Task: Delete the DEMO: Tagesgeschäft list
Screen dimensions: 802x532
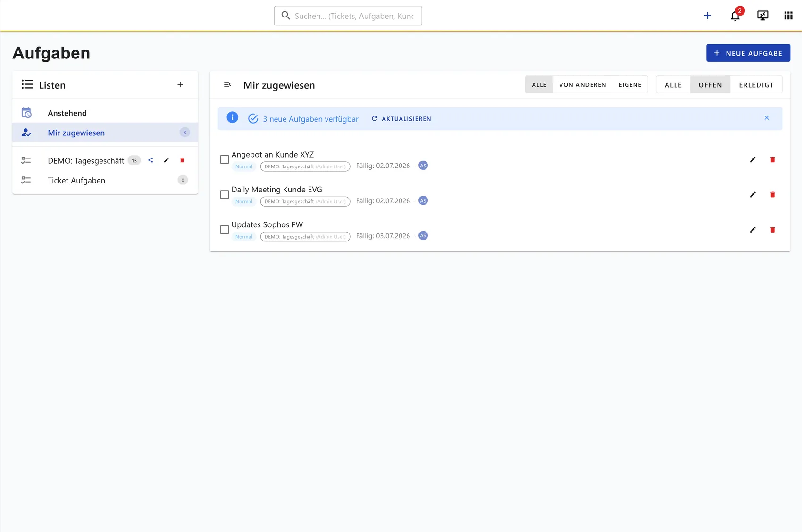Action: [182, 160]
